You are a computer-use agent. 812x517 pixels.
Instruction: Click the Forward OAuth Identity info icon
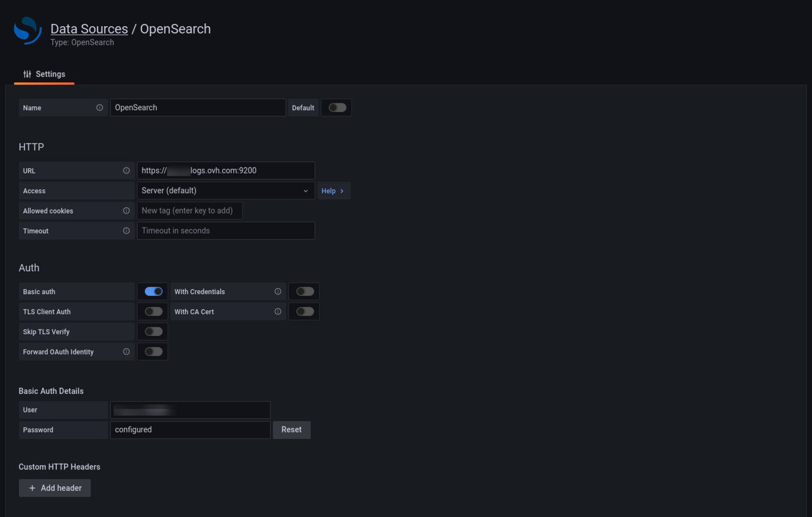(126, 352)
